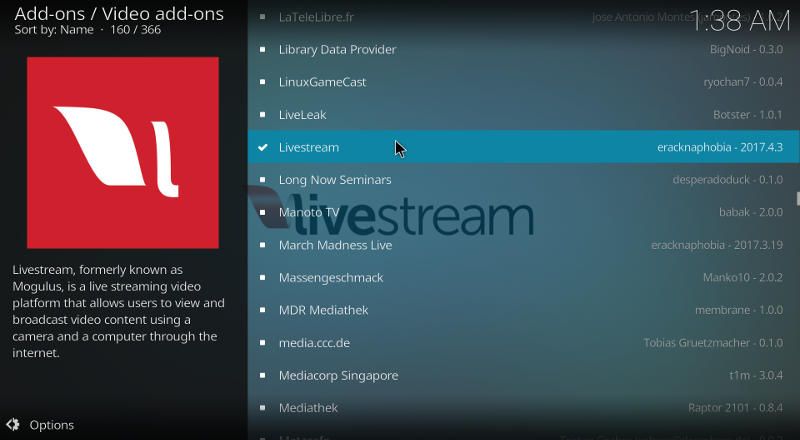The width and height of the screenshot is (800, 440).
Task: Click the babak - 2.0.0 text
Action: coord(751,212)
